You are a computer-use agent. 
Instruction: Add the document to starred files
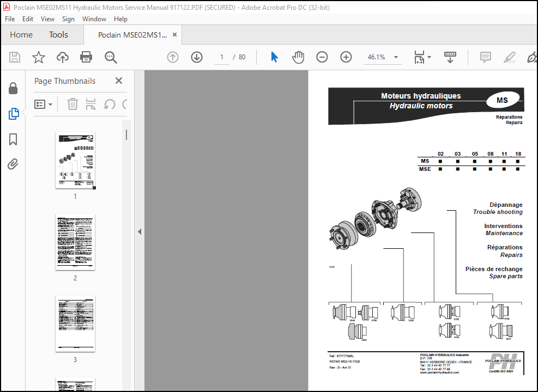(x=38, y=57)
